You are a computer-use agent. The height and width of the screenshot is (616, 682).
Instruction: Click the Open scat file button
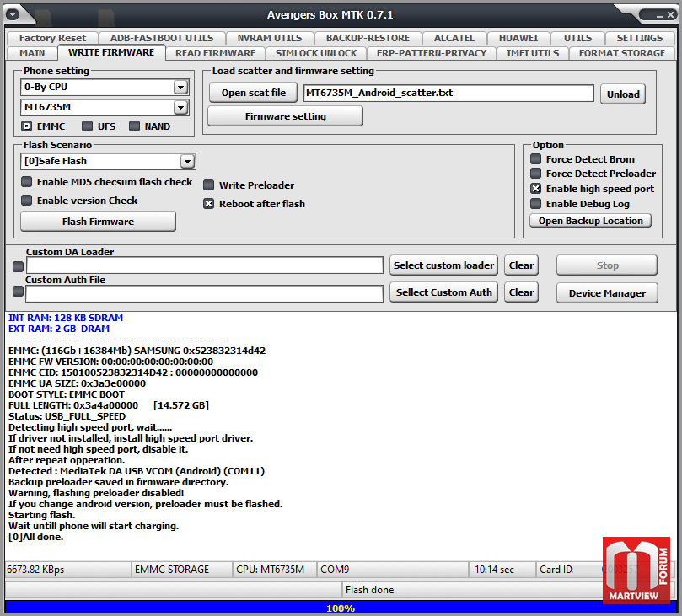(x=253, y=93)
